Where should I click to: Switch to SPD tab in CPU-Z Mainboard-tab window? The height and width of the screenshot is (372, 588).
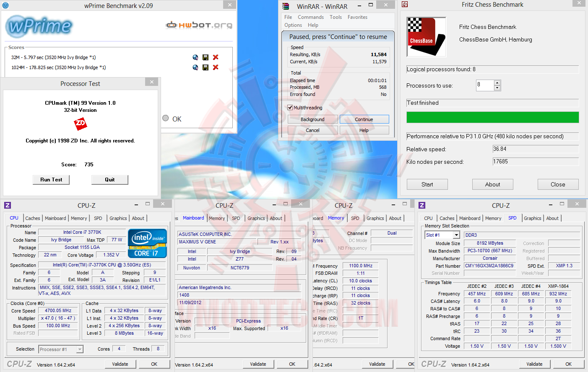tap(236, 218)
